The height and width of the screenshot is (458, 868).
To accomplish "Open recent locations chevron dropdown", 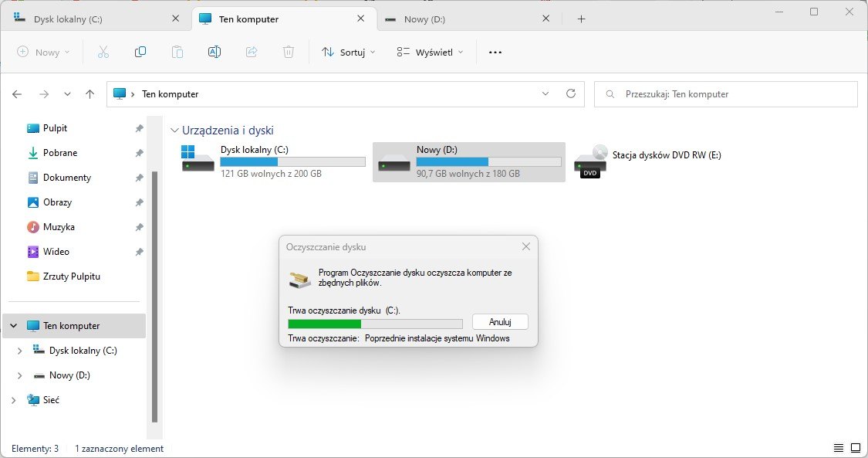I will click(x=67, y=94).
